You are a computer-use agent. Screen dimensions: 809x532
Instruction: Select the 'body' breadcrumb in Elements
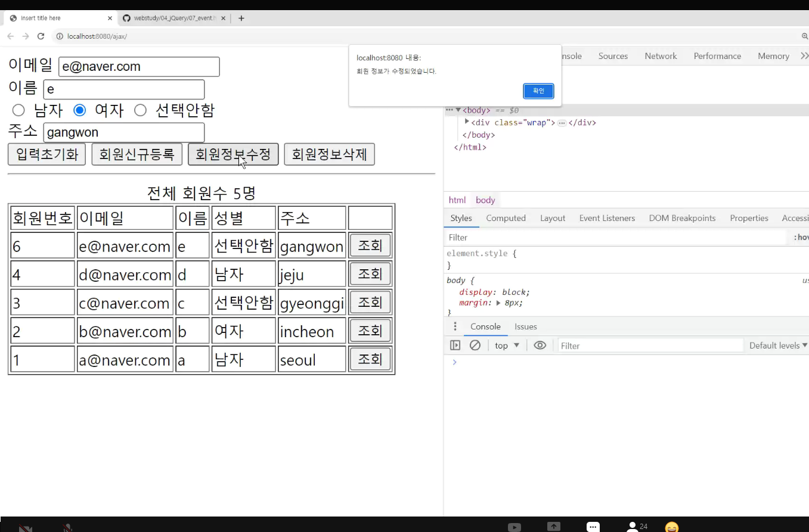click(x=485, y=200)
